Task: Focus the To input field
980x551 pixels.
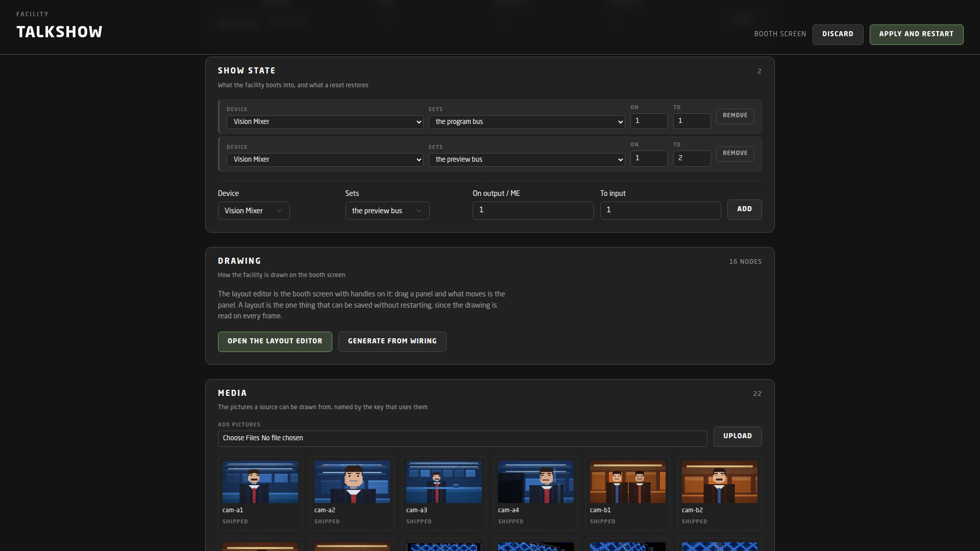Action: (x=660, y=210)
